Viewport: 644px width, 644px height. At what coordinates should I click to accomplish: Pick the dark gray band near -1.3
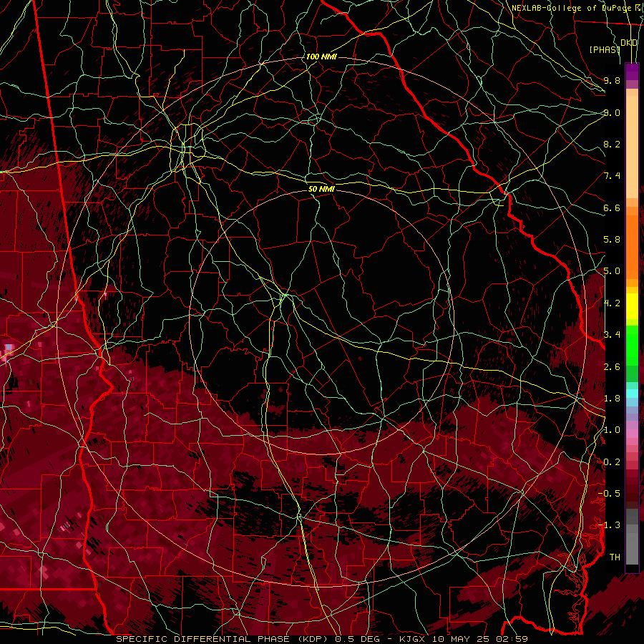coord(632,517)
